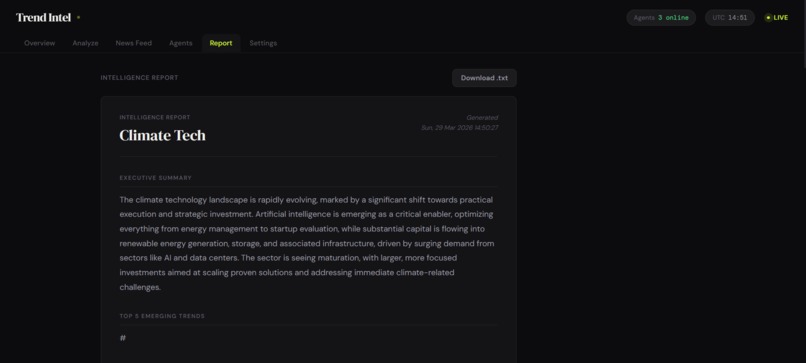Click the TOP 5 EMERGING TRENDS heading
806x363 pixels.
162,316
